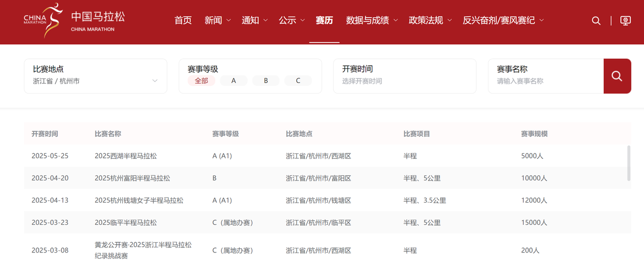This screenshot has width=644, height=266.
Task: Click 浙江省/杭州市/富阳区 location cell
Action: 318,178
